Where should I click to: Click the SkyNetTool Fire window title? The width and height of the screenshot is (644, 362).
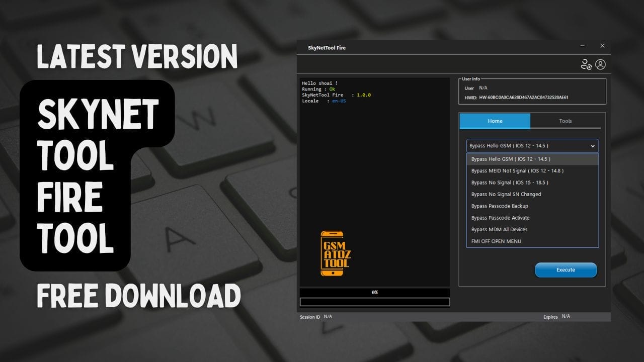(x=327, y=48)
